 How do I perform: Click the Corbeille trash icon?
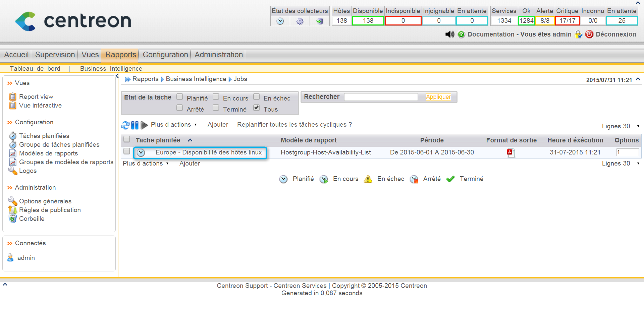[x=13, y=218]
